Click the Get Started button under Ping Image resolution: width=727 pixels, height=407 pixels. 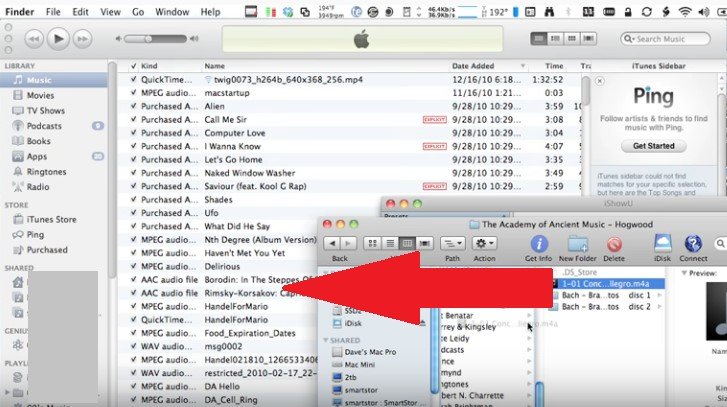point(653,146)
